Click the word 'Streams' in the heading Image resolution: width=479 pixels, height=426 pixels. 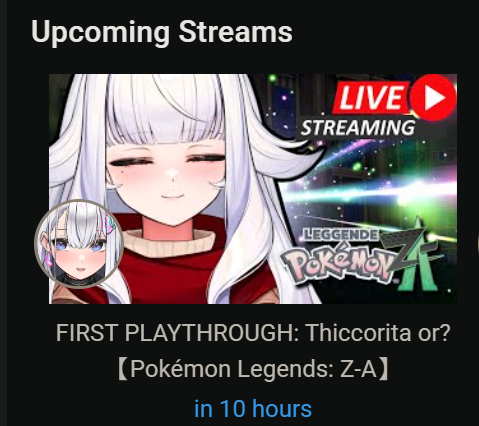(x=236, y=32)
